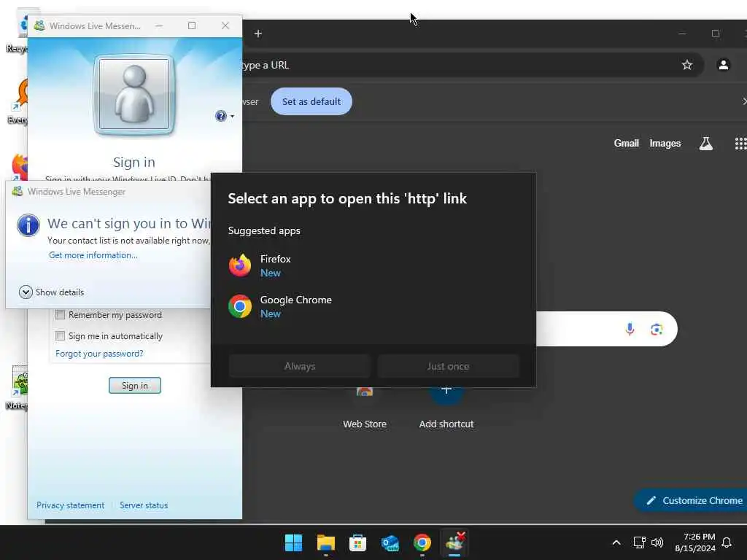Click Get more information link
Screen dimensions: 747x560
93,255
